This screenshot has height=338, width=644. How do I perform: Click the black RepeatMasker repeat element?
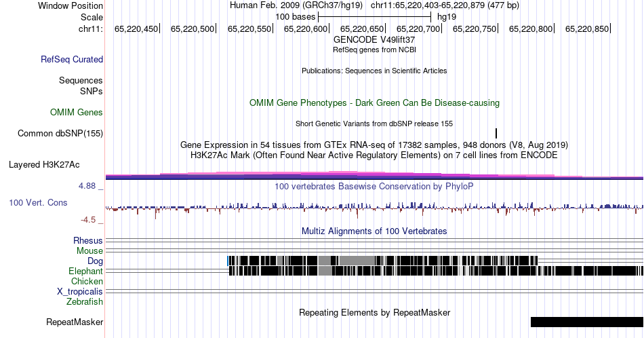click(587, 322)
